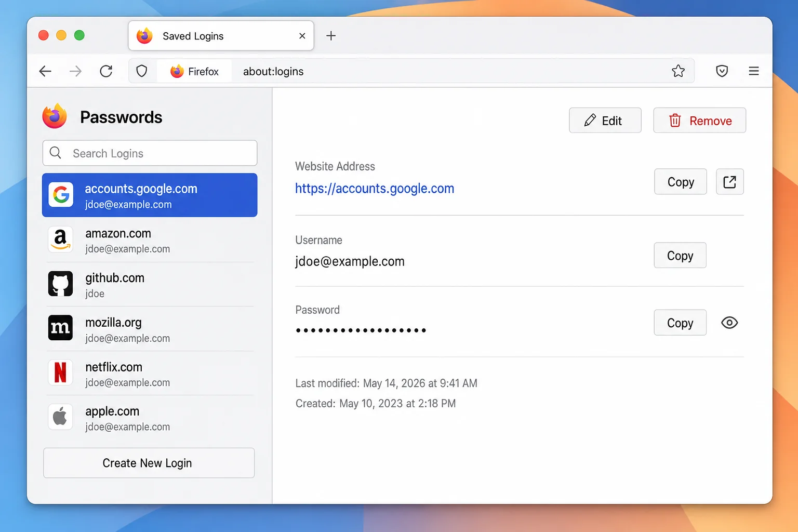Select the github.com login entry
Screen dimensions: 798x532
tap(150, 285)
